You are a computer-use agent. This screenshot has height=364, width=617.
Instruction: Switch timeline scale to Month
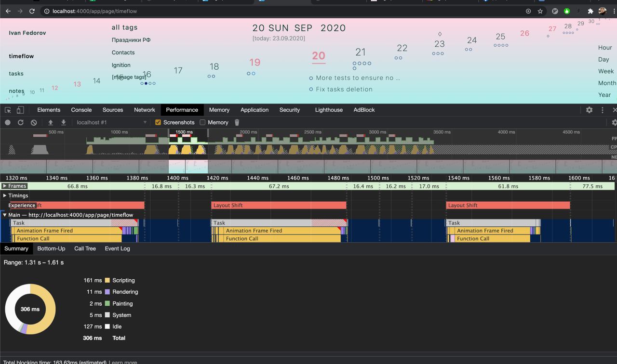coord(607,83)
